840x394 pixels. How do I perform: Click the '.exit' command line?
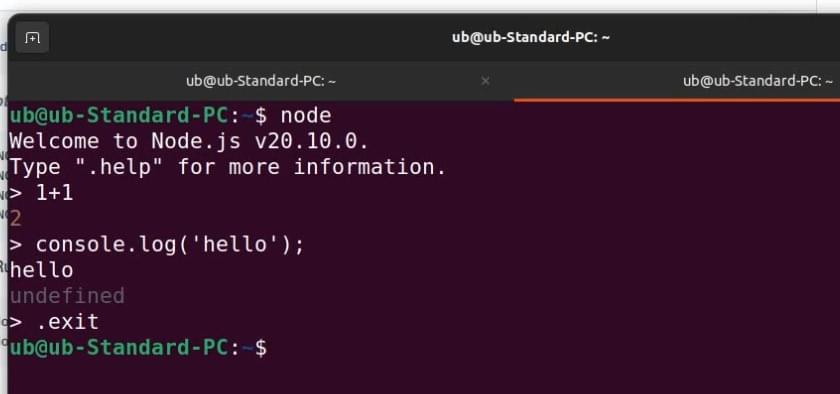(x=67, y=322)
